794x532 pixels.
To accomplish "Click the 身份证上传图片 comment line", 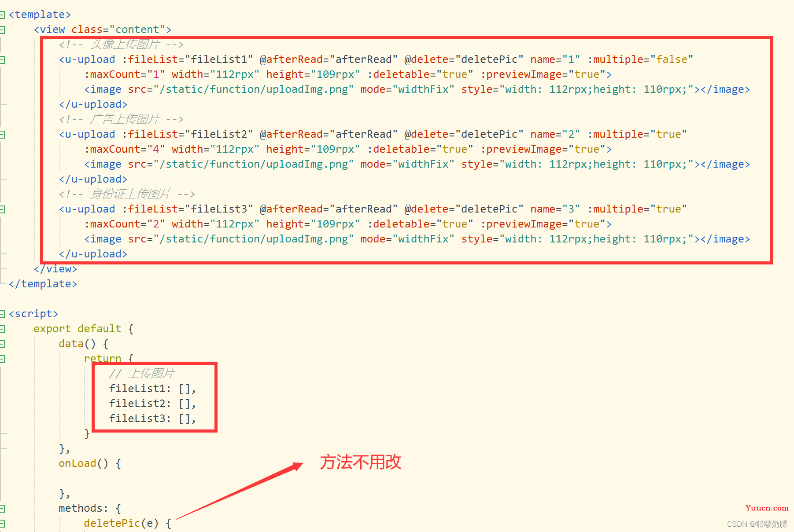I will (x=127, y=194).
